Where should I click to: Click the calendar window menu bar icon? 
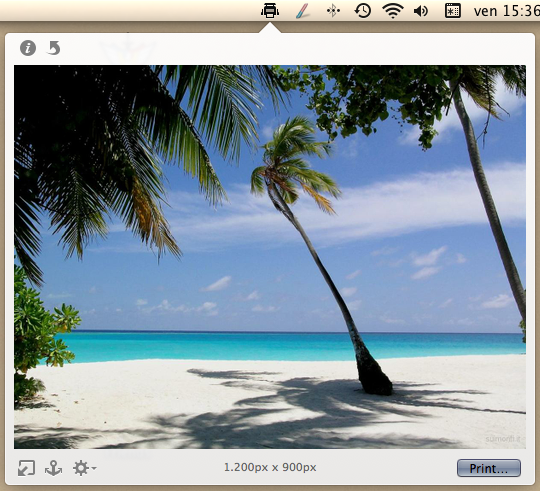[x=453, y=11]
